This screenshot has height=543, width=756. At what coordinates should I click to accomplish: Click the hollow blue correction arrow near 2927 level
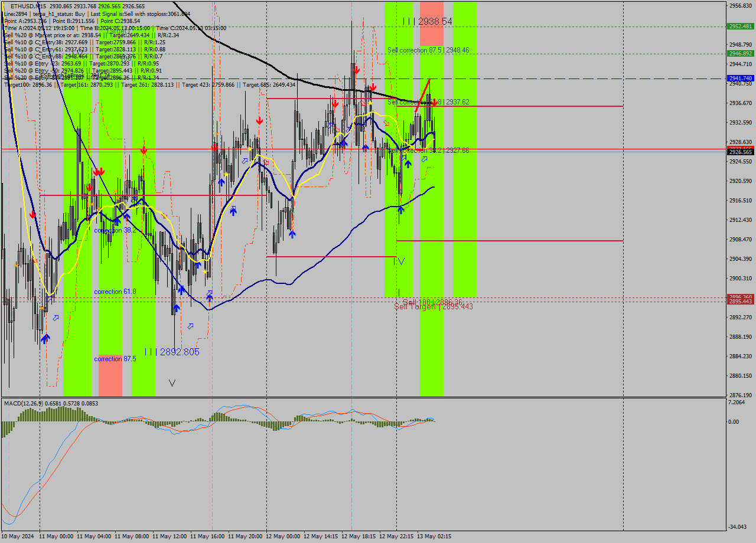pyautogui.click(x=425, y=158)
